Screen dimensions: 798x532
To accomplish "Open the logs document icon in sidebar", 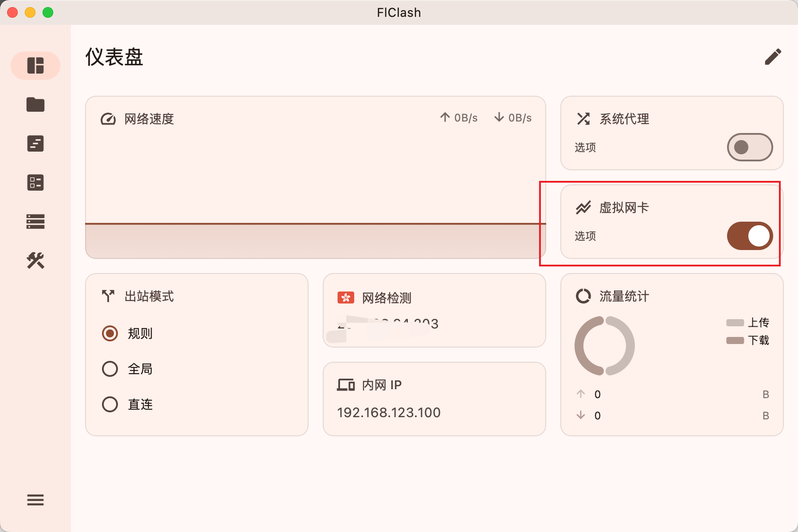I will pyautogui.click(x=35, y=144).
